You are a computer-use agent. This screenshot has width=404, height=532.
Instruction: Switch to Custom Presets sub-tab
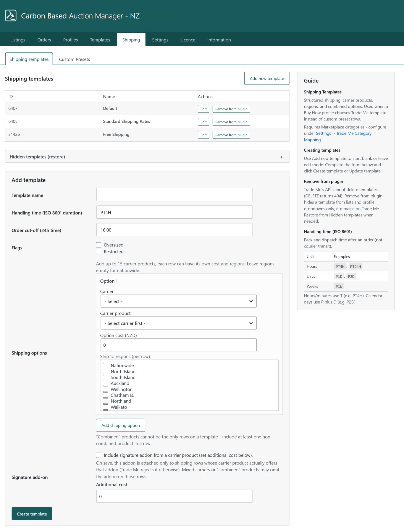(x=74, y=59)
